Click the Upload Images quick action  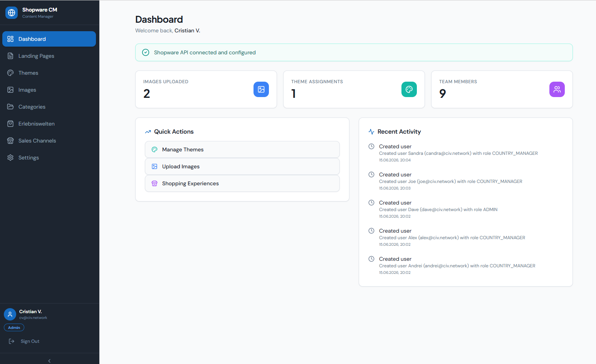242,166
